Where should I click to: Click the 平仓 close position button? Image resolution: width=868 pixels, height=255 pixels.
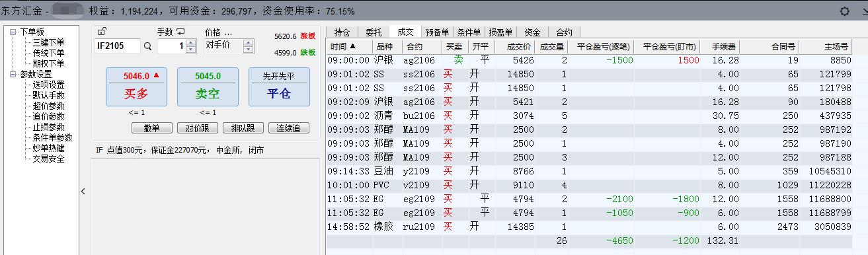point(279,87)
